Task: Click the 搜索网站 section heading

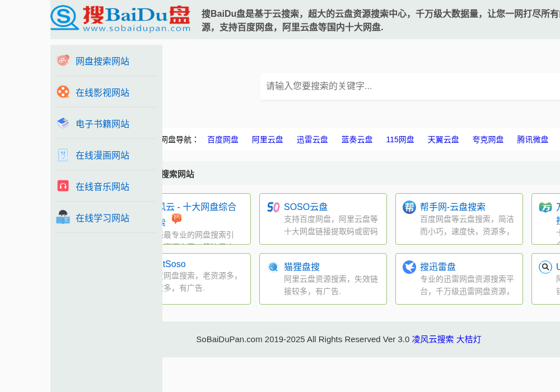Action: (178, 174)
